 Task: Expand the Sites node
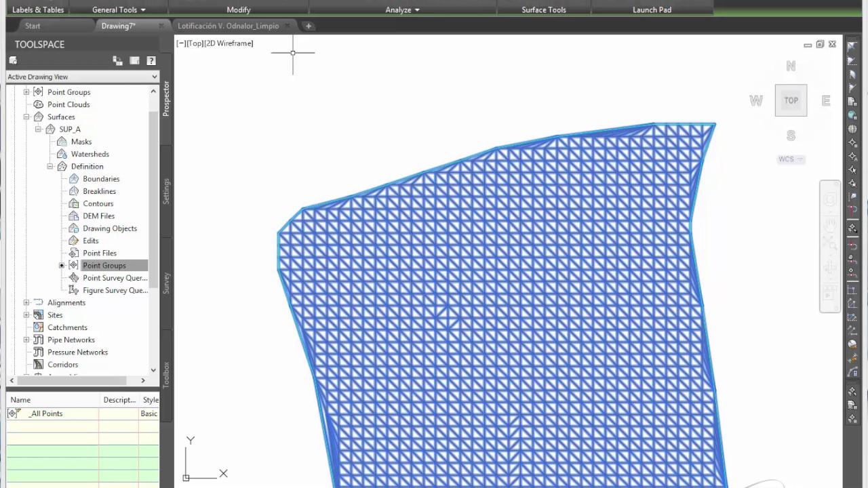point(26,315)
